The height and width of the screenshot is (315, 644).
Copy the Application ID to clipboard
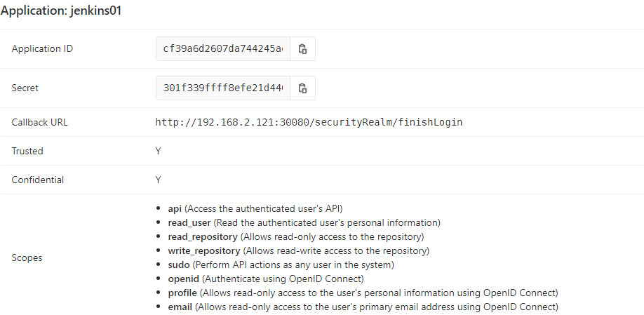[x=302, y=49]
